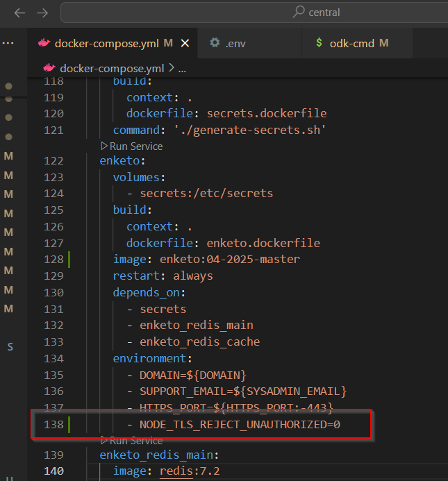Go forward with the right arrow

coord(42,13)
